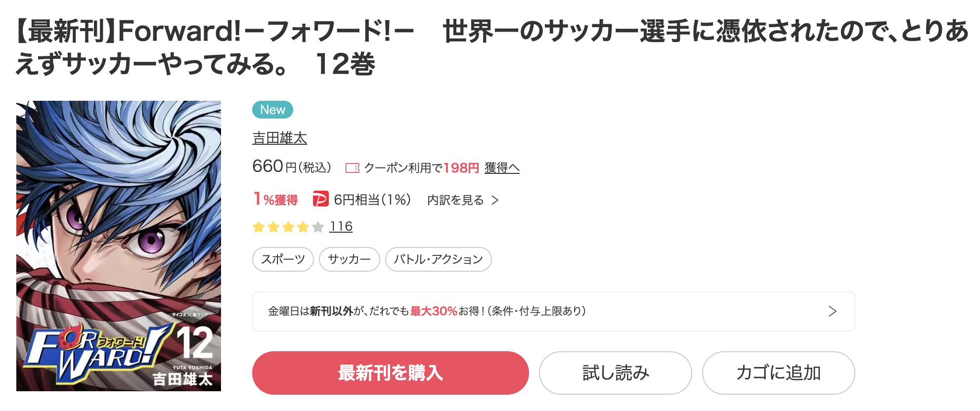Viewport: 980px width, 411px height.
Task: Select the サッカー genre tag
Action: 349,259
